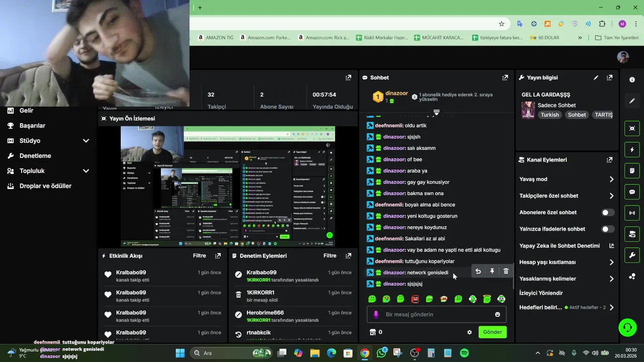Open the green headset support button
Image resolution: width=644 pixels, height=362 pixels.
(x=627, y=328)
